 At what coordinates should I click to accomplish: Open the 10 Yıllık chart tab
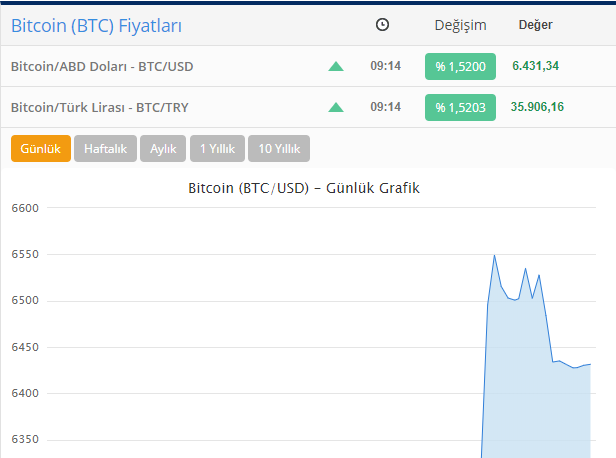(279, 148)
